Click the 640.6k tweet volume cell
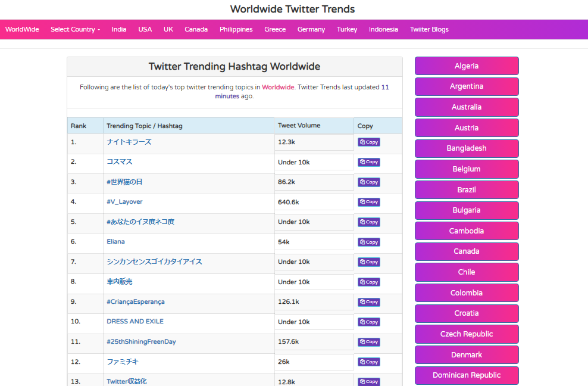 coord(314,202)
